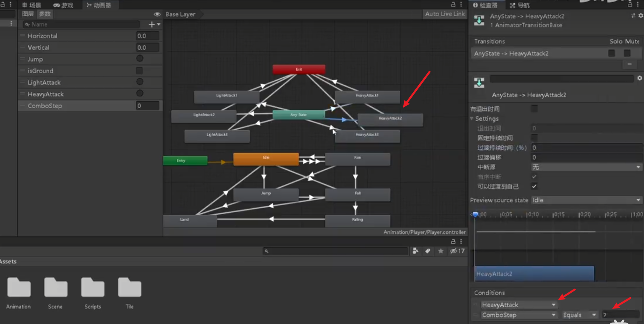Select the Any State node
644x324 pixels.
pyautogui.click(x=299, y=115)
